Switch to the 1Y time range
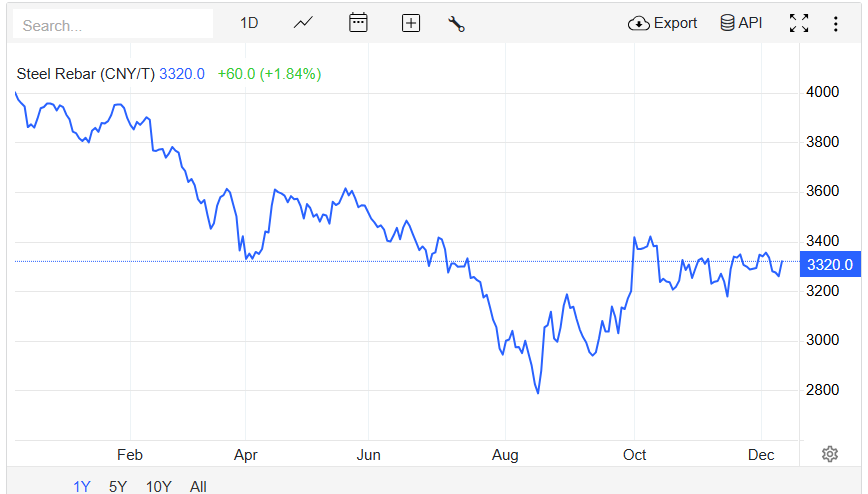Screen dimensions: 868x494 (x=82, y=486)
